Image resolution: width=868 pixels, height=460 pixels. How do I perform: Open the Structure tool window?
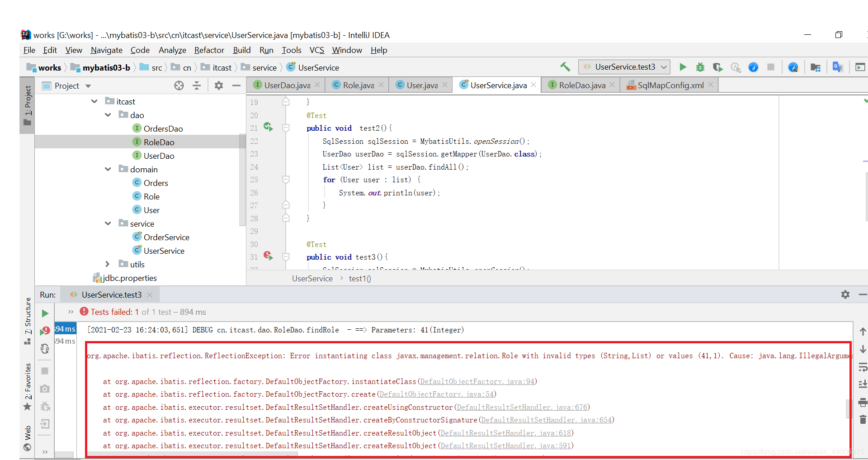click(28, 321)
